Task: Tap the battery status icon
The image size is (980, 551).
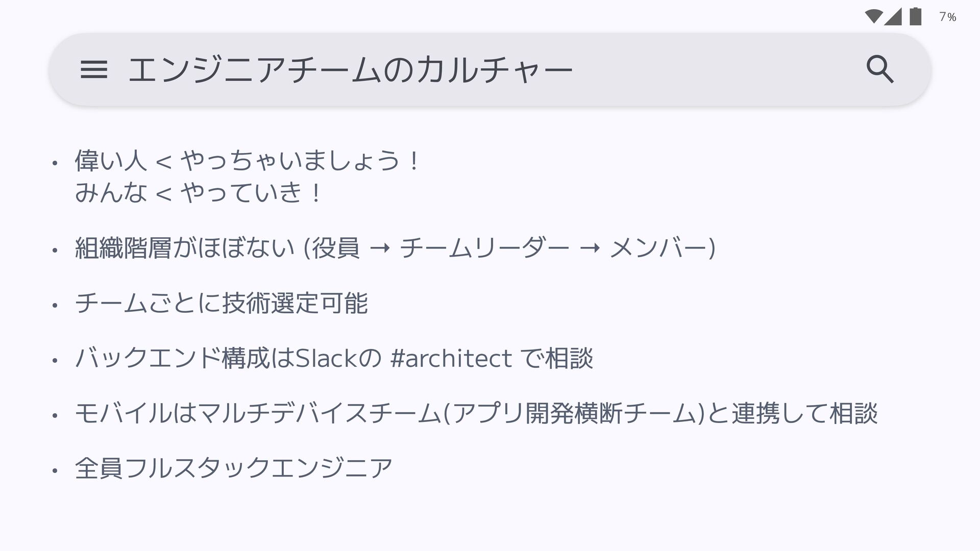Action: pos(916,17)
